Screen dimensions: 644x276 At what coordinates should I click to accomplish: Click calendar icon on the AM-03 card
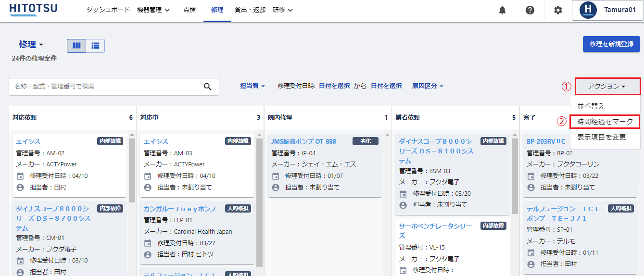[148, 176]
